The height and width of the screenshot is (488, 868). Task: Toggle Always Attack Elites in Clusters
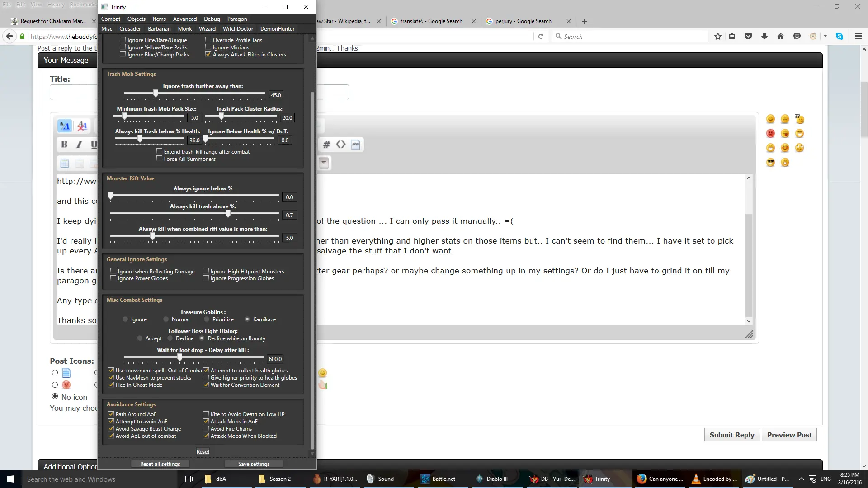[208, 54]
